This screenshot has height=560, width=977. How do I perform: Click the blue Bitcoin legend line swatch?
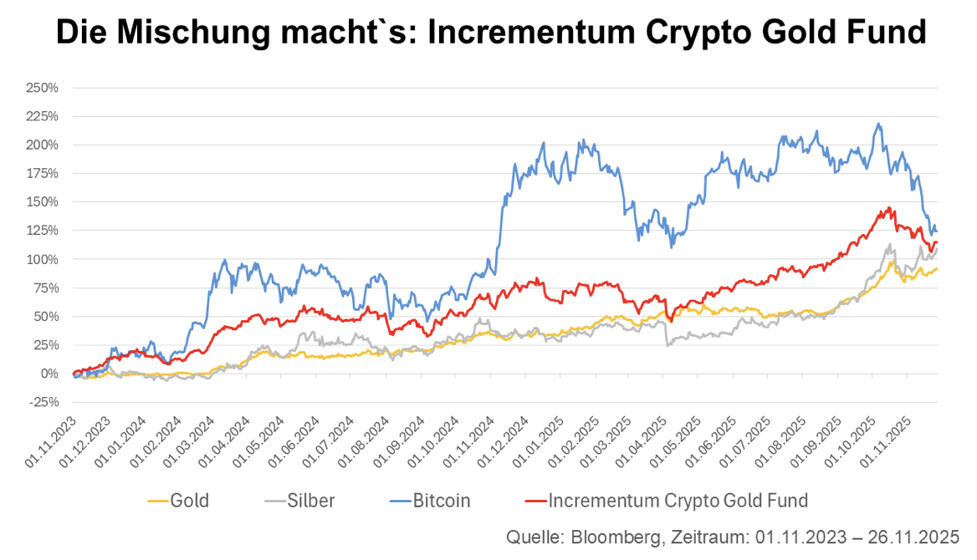(x=400, y=501)
